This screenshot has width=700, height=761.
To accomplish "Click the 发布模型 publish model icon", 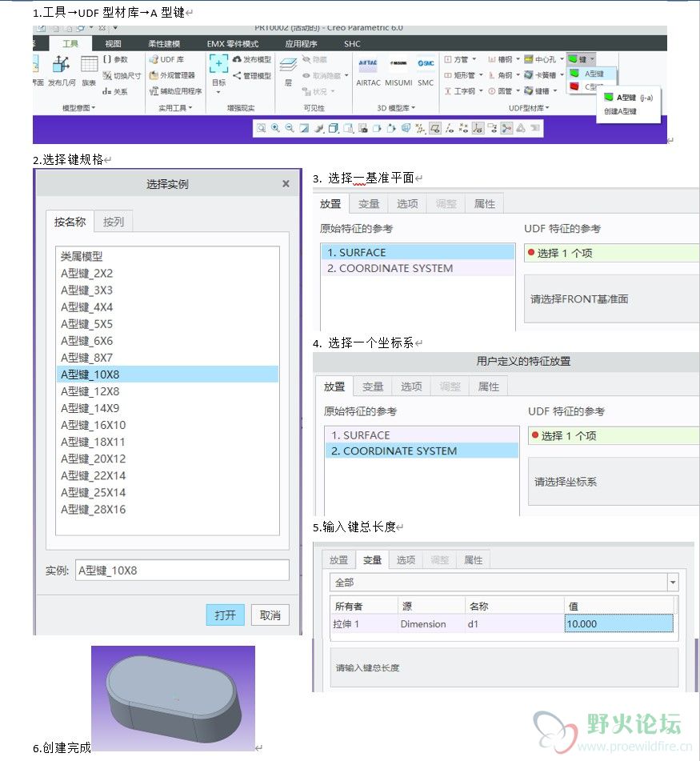I will tap(237, 59).
